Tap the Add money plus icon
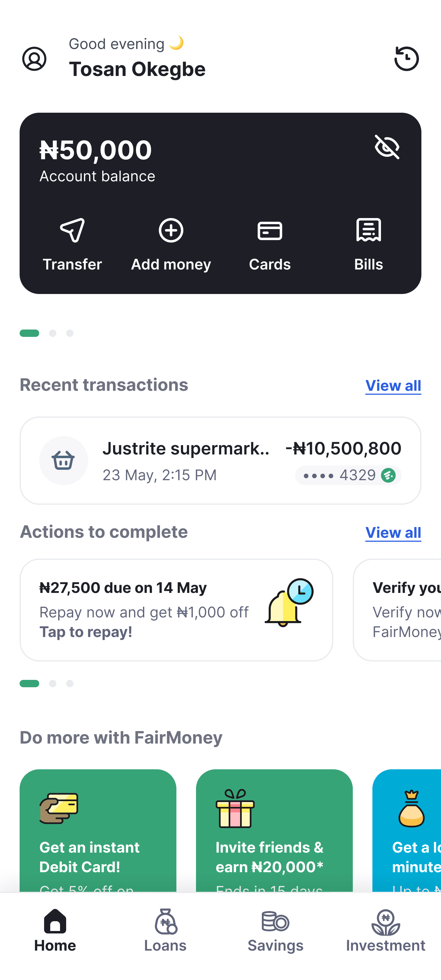 [171, 231]
